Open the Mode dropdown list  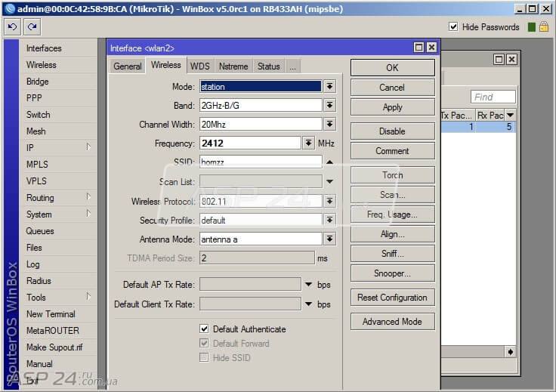(x=330, y=86)
